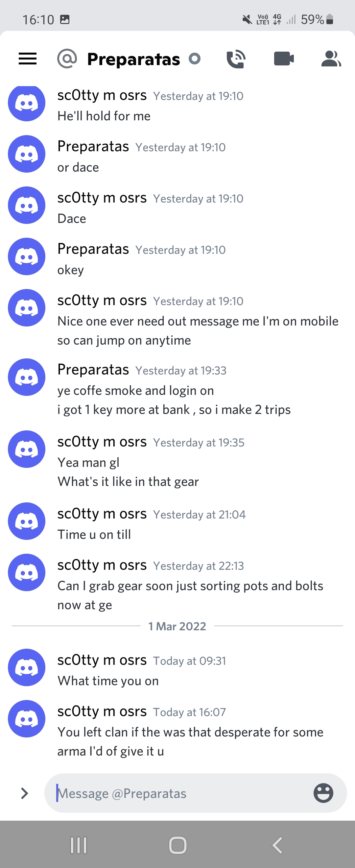The image size is (355, 868).
Task: Tap Android back navigation arrow
Action: 277,845
